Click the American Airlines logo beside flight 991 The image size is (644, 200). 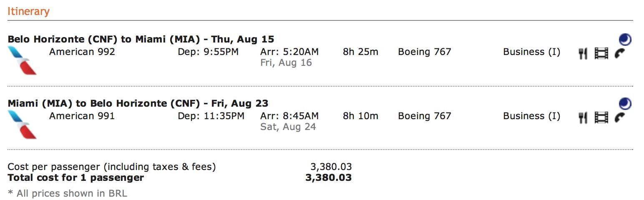23,125
